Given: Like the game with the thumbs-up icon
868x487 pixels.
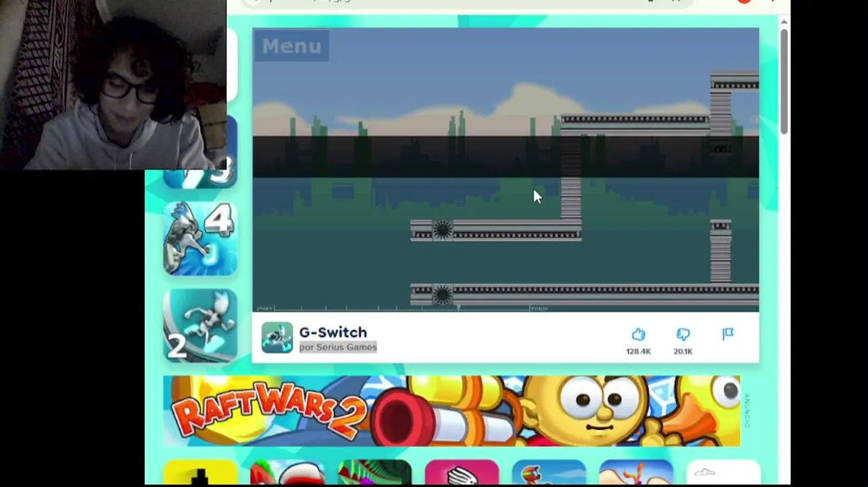Looking at the screenshot, I should point(639,334).
